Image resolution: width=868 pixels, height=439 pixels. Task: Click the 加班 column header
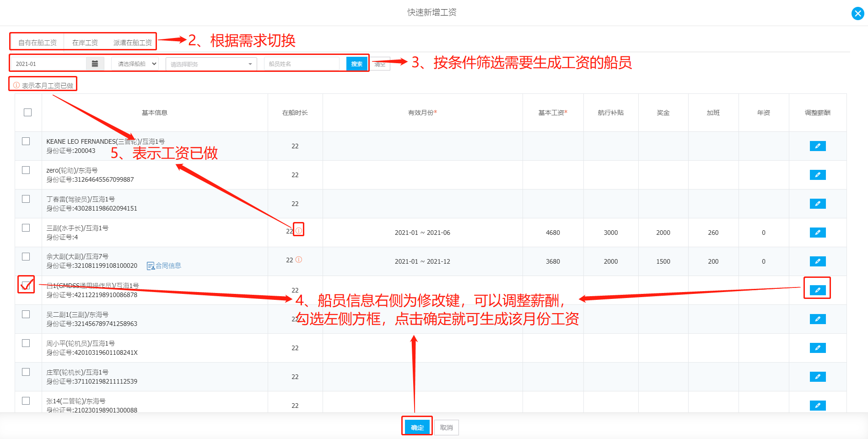[x=713, y=113]
